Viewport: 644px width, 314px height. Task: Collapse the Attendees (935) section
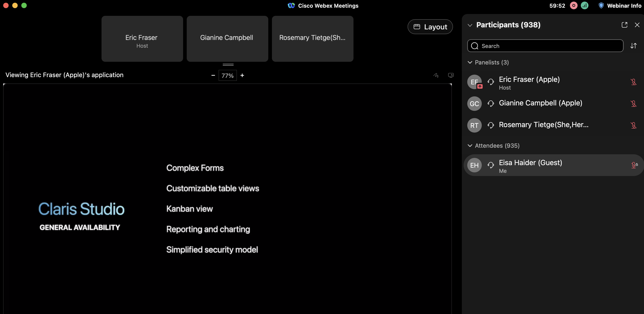470,145
